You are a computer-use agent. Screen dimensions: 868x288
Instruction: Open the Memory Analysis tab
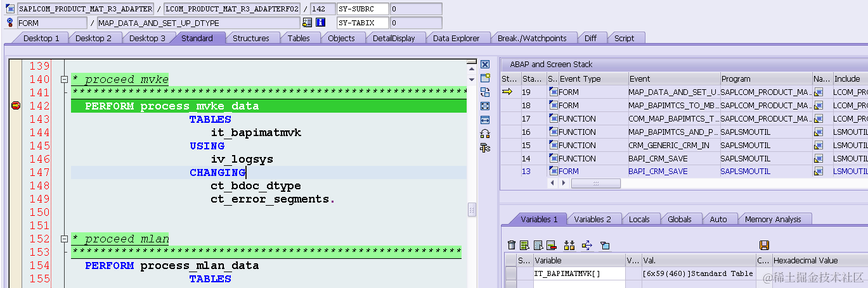[x=773, y=219]
